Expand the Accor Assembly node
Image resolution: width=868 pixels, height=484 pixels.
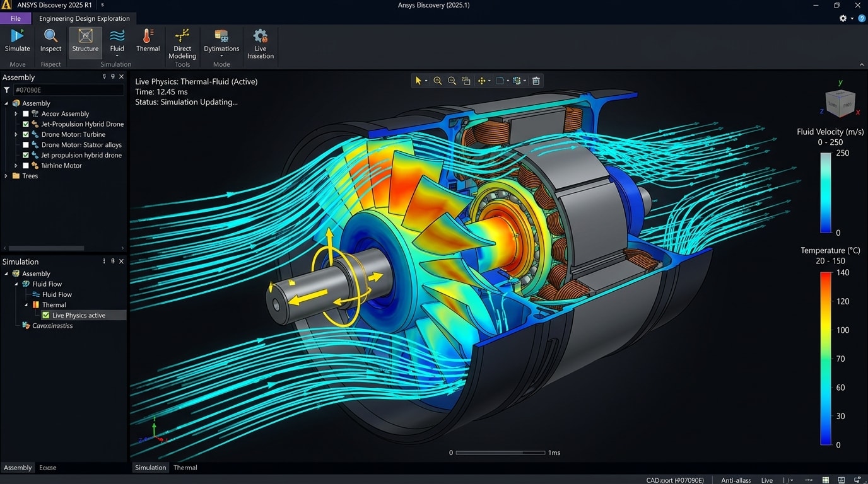coord(16,114)
